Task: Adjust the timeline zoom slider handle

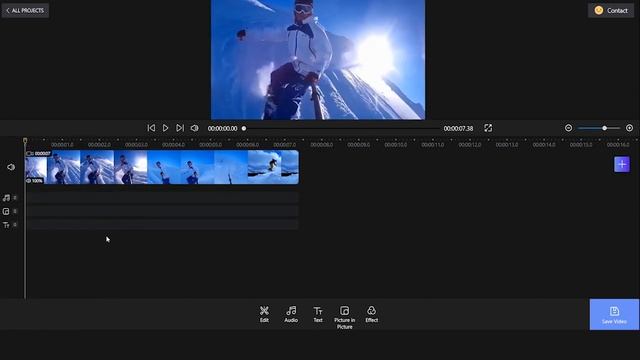Action: point(604,128)
